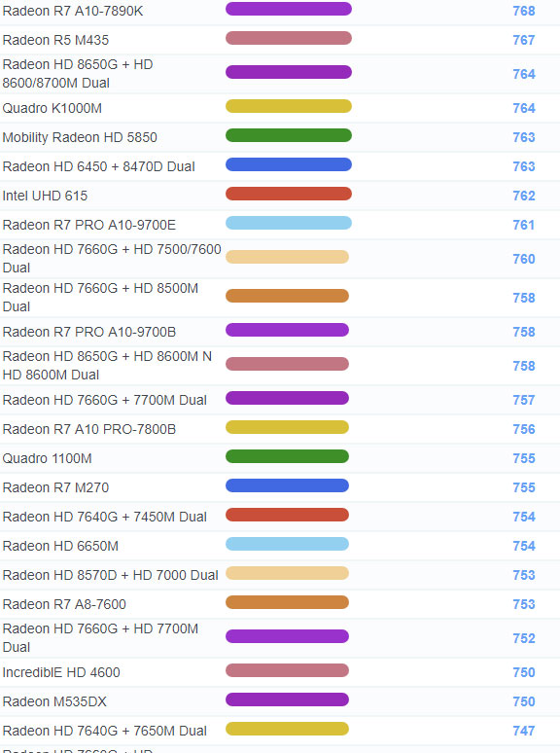Select Radeon HD 8650G + HD 8600/8700M Dual
This screenshot has width=560, height=753.
(x=78, y=74)
